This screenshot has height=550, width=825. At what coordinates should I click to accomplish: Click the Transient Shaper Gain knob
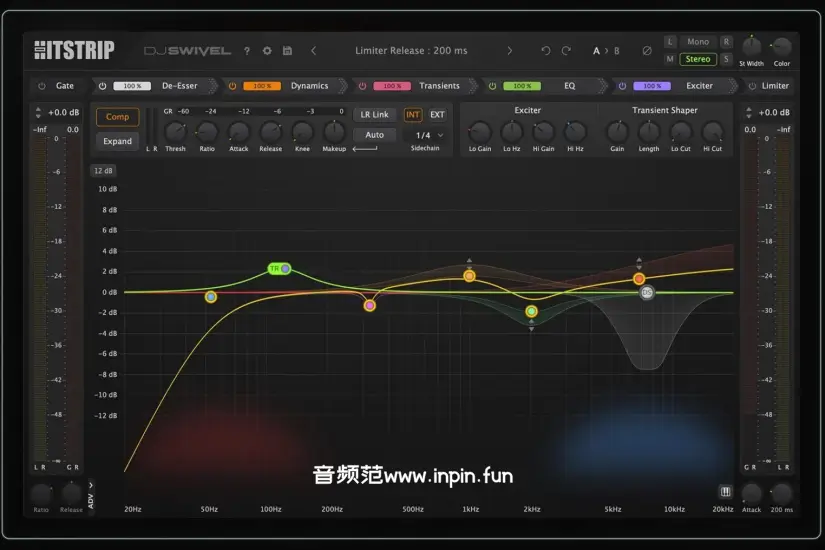click(x=617, y=132)
